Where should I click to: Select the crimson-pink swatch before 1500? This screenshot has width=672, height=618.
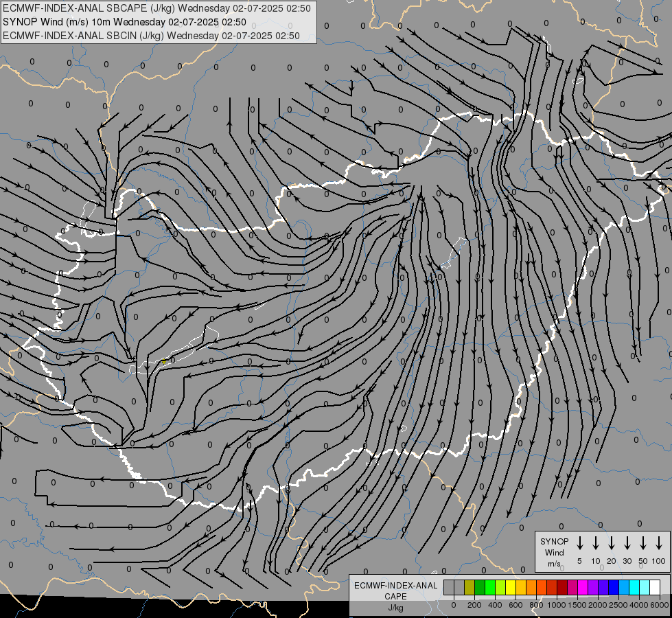click(573, 587)
